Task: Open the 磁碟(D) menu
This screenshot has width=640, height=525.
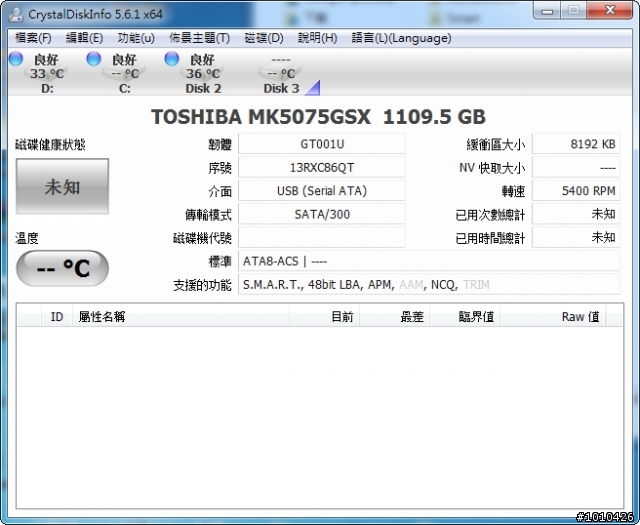Action: pyautogui.click(x=264, y=38)
